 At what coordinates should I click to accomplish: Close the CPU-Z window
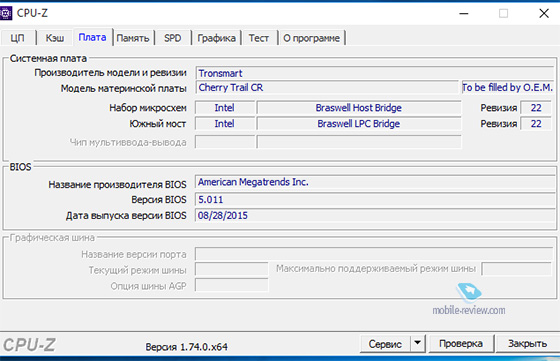544,14
